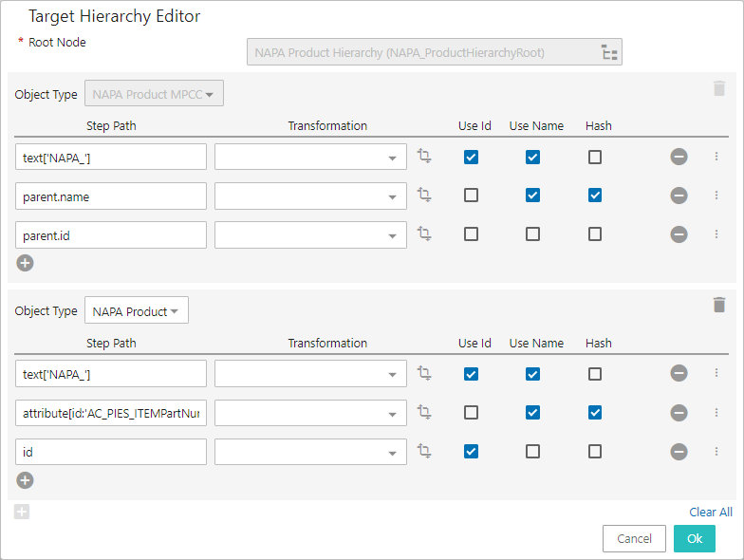
Task: Click the transformation editor icon for attribute row
Action: 424,412
